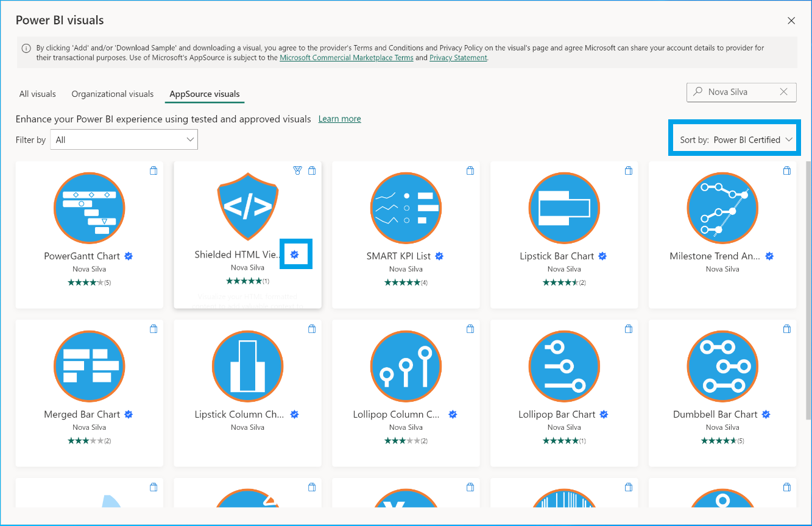Select the Shielded HTML Viewer shield icon
This screenshot has width=812, height=526.
247,207
